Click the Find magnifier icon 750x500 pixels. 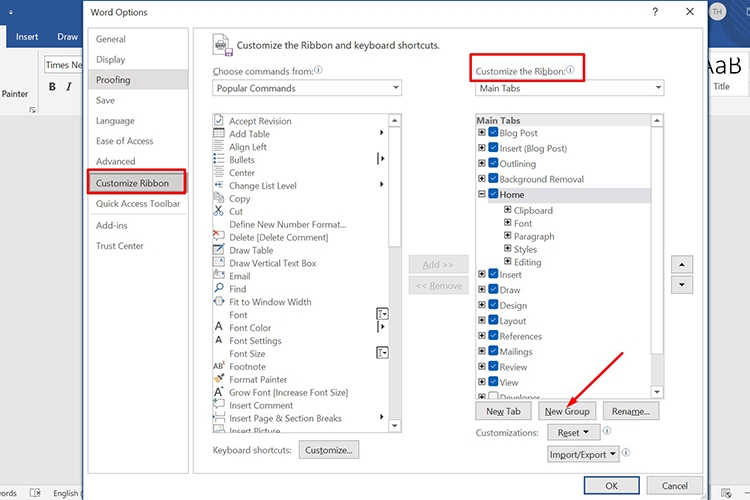pos(219,288)
